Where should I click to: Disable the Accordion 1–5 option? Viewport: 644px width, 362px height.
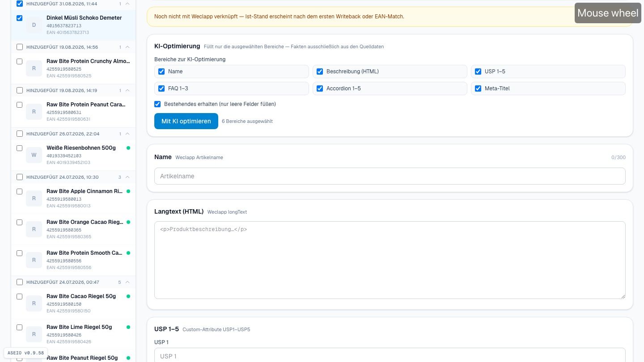320,88
